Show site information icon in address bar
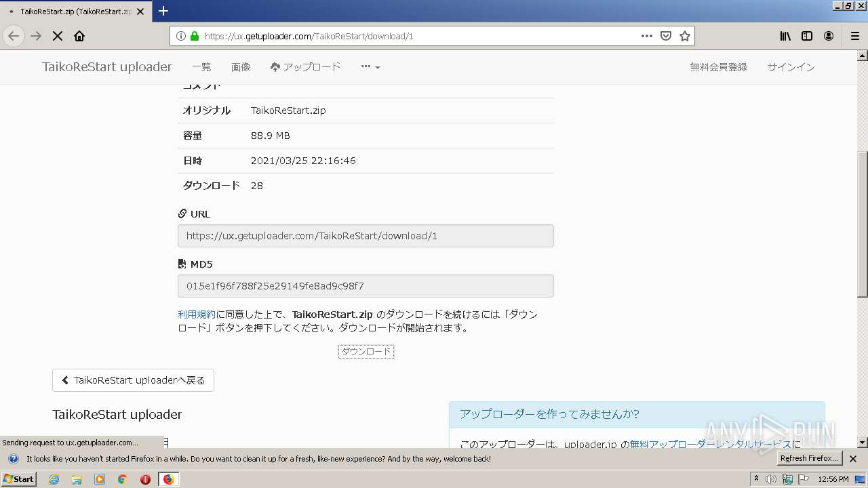This screenshot has height=488, width=868. coord(181,36)
